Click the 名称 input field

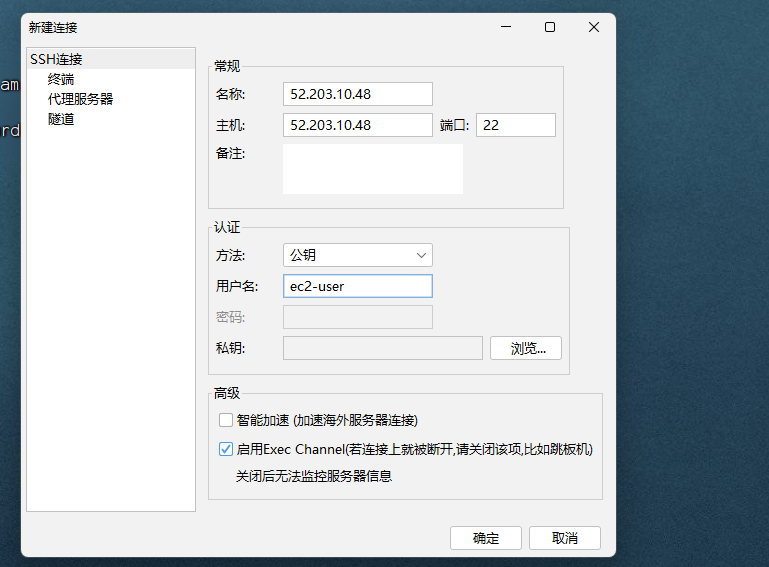(x=358, y=94)
